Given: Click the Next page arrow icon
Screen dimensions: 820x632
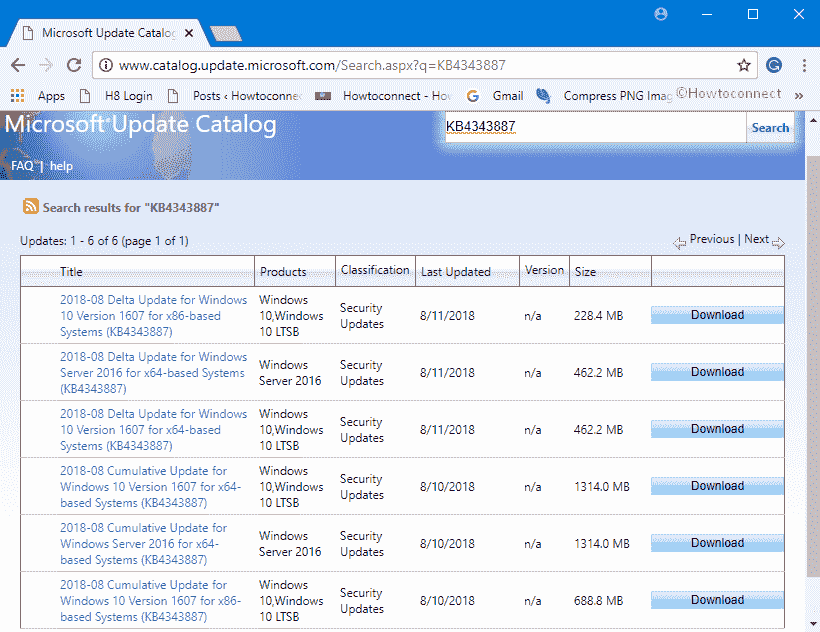Looking at the screenshot, I should [x=778, y=243].
